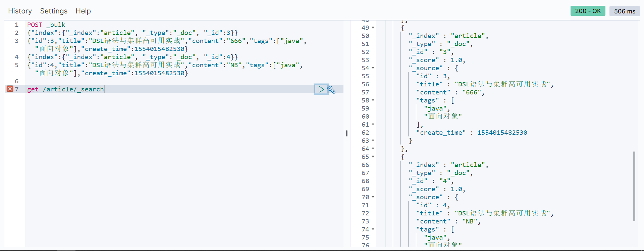Image resolution: width=644 pixels, height=251 pixels.
Task: Place cursor in 'get /article/_search' line
Action: pos(65,89)
